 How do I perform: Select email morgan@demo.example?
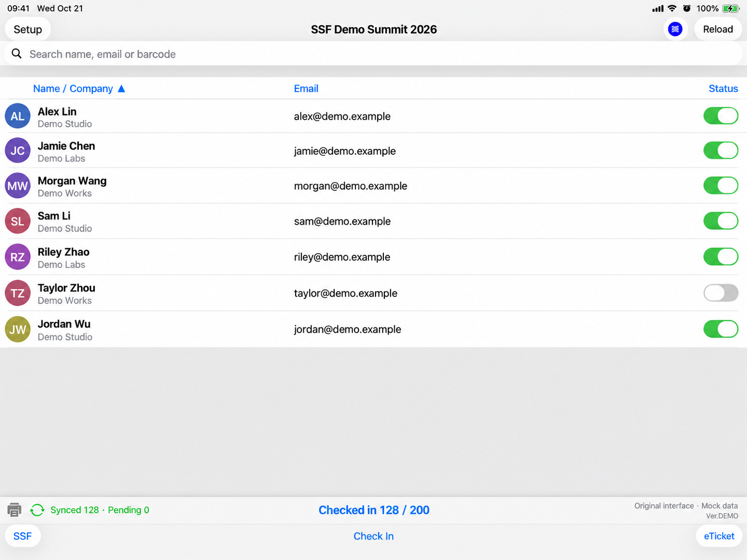pos(350,186)
